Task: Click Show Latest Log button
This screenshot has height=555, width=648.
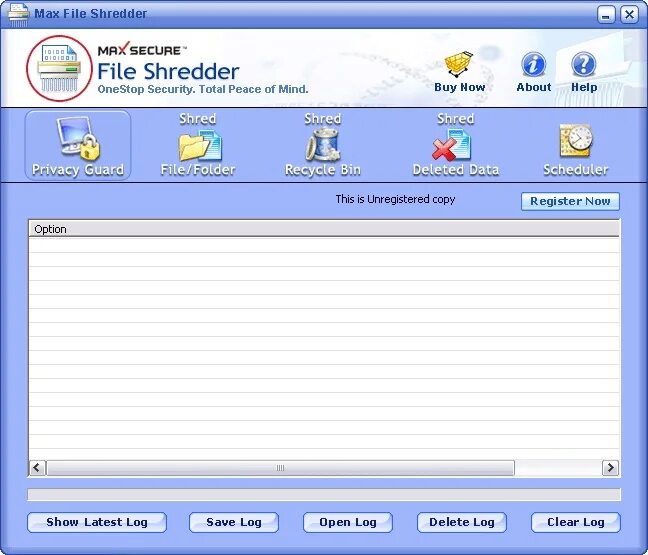Action: point(97,522)
